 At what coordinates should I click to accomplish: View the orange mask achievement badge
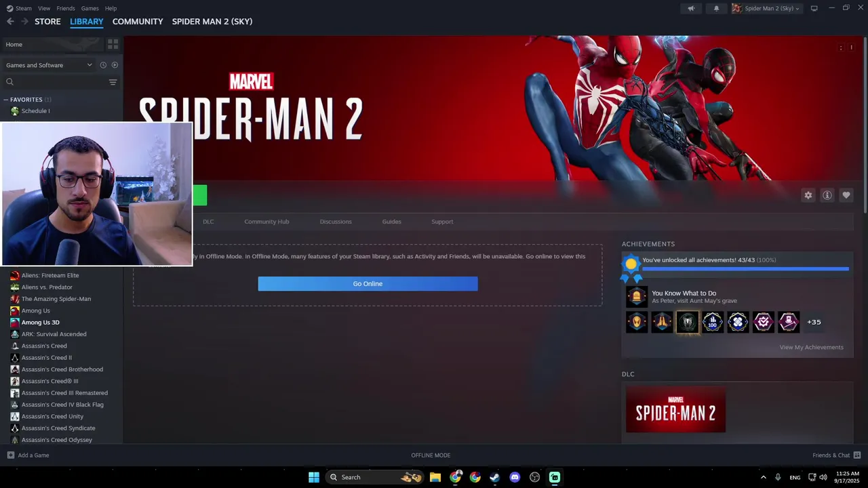point(636,322)
